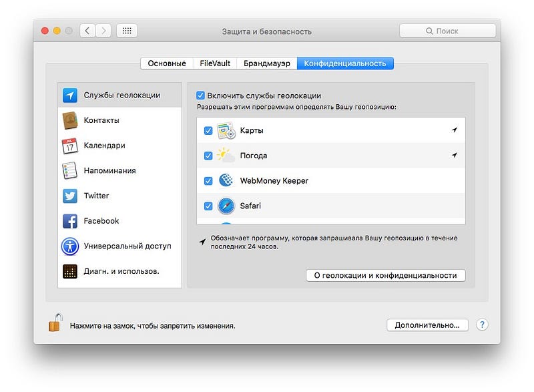This screenshot has height=392, width=534.
Task: Click the Дополнительно… button
Action: tap(427, 325)
